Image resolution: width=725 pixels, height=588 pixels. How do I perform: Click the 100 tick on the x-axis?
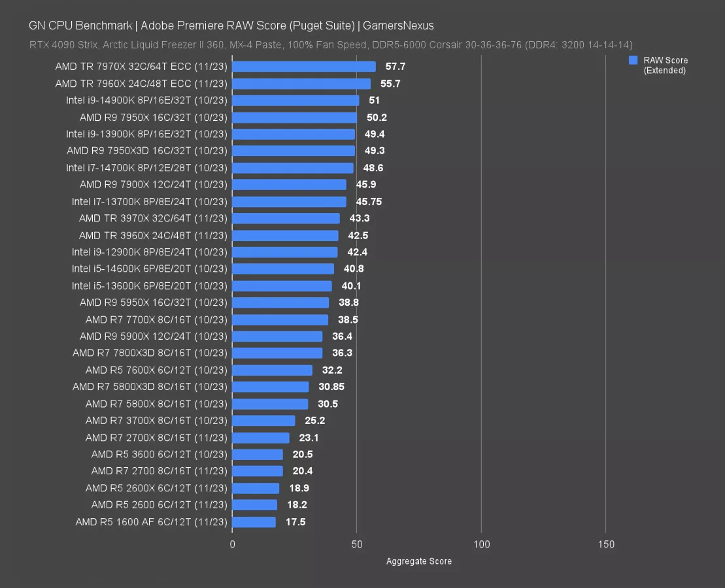pyautogui.click(x=481, y=544)
